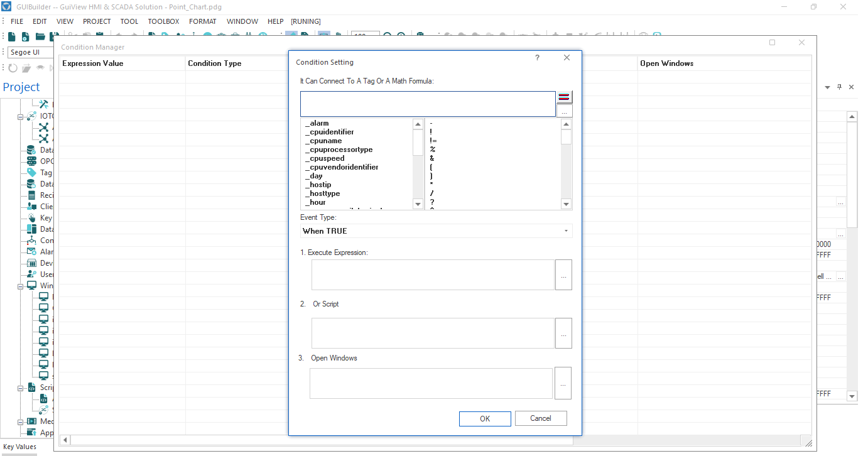Click the new document icon in toolbar
The height and width of the screenshot is (456, 868).
pyautogui.click(x=12, y=37)
